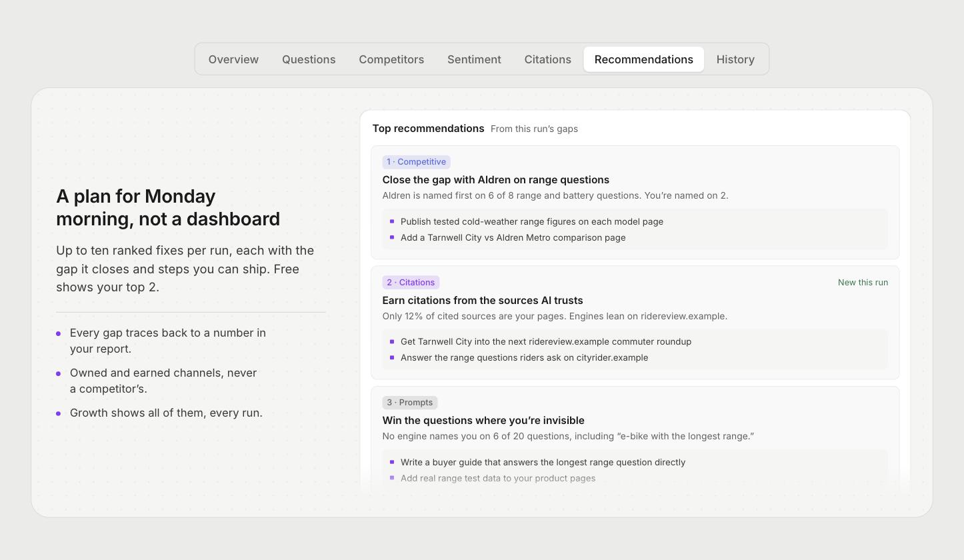Click the '2 · Citations' tag

coord(411,283)
